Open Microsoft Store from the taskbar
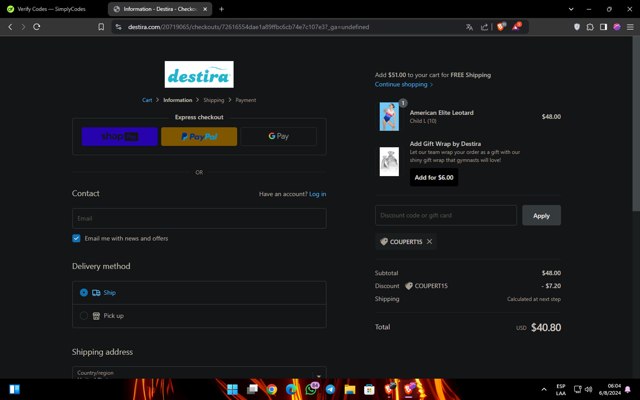 [369, 389]
